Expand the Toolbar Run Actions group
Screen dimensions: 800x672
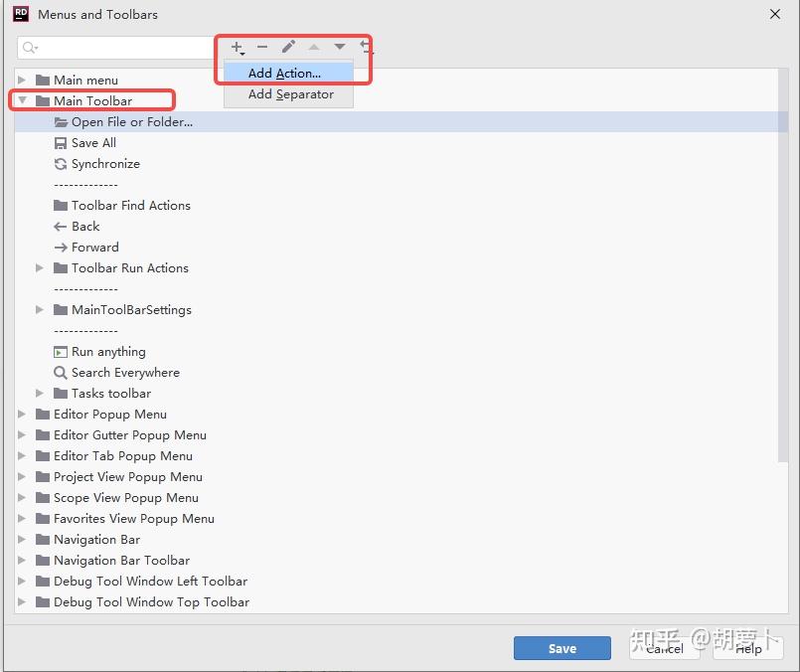pyautogui.click(x=38, y=267)
